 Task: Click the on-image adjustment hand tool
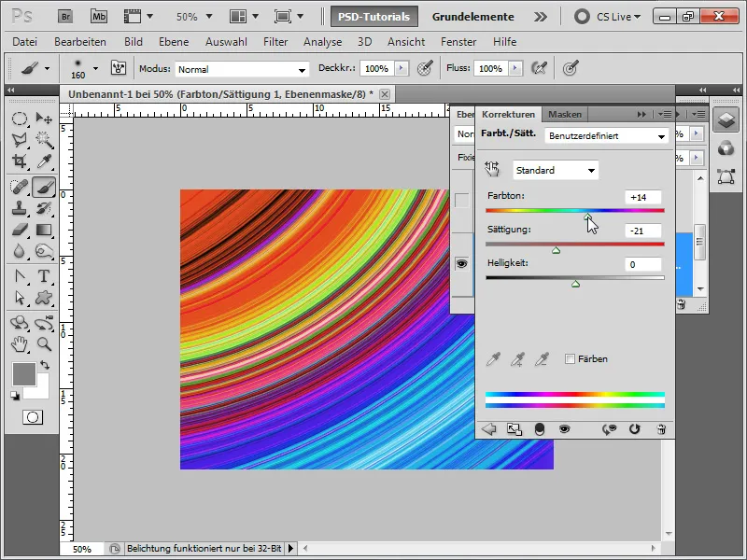[492, 169]
